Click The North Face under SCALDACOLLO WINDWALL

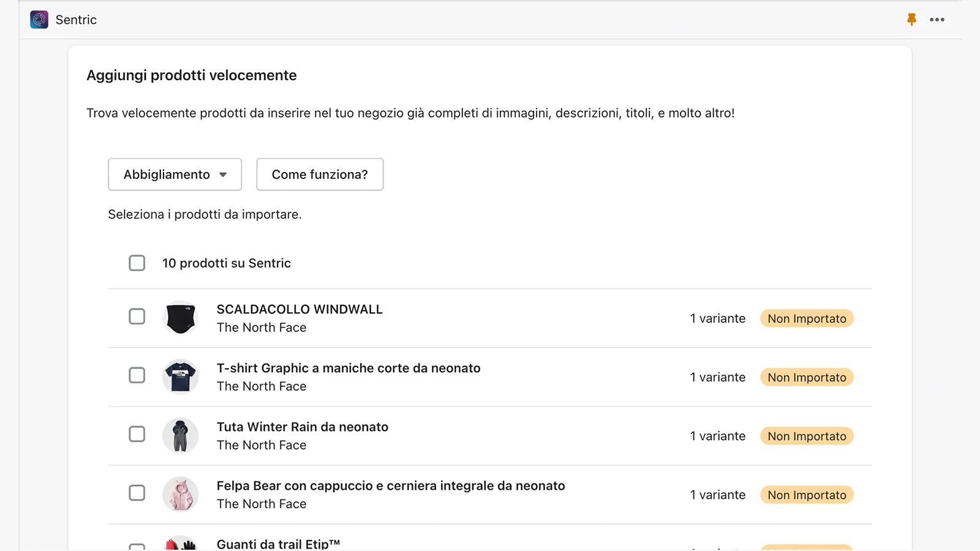point(262,328)
